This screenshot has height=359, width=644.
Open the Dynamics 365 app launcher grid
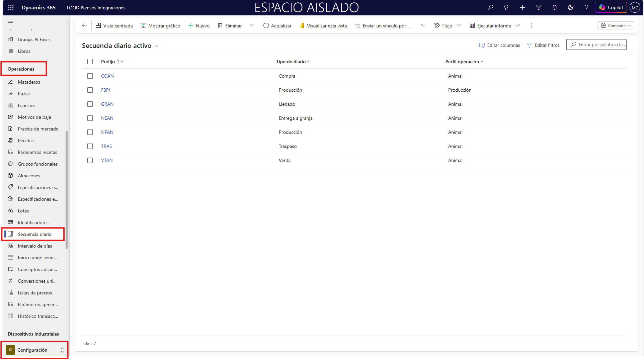click(x=11, y=7)
